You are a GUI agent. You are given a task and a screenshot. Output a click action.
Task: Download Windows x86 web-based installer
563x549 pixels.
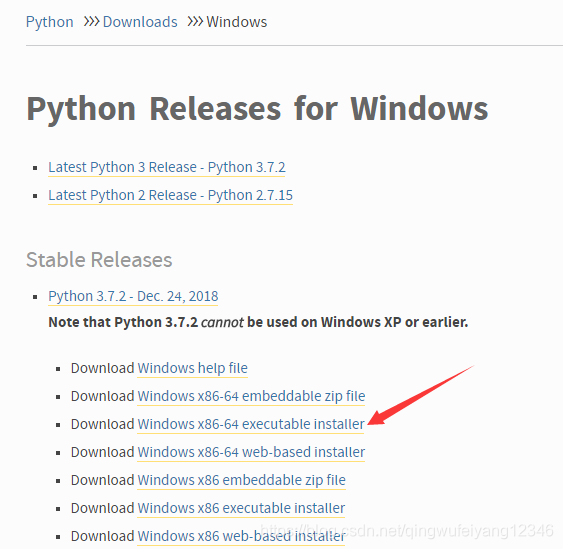click(x=241, y=536)
